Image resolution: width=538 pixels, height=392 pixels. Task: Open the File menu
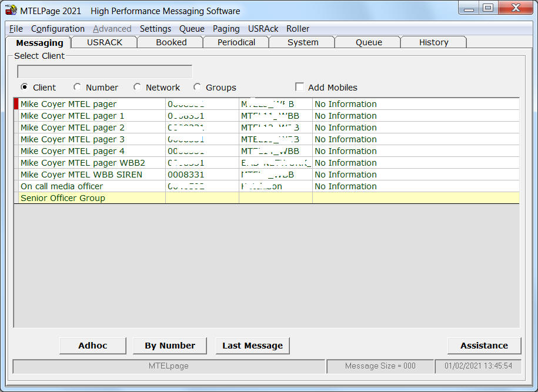point(16,29)
